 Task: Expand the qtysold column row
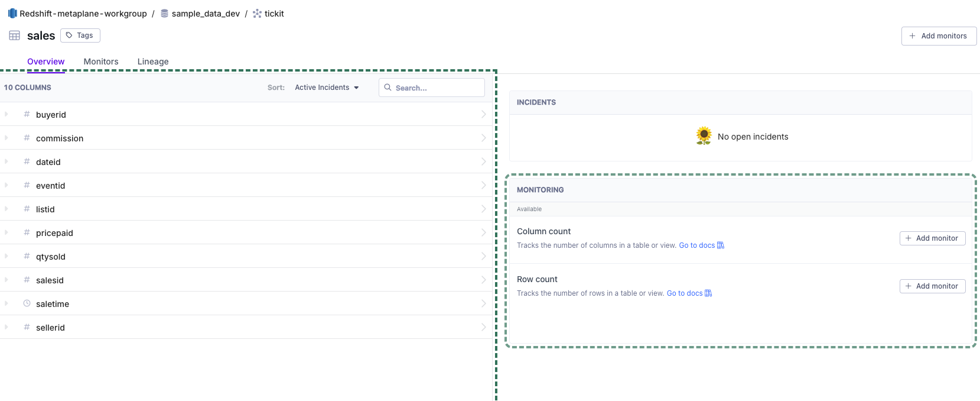coord(6,256)
